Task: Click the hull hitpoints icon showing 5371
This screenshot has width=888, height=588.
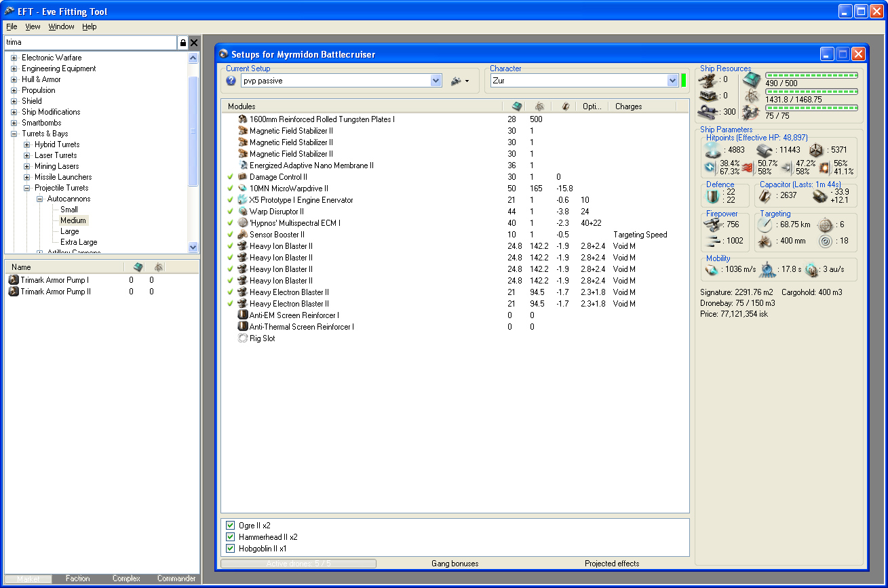Action: click(816, 150)
